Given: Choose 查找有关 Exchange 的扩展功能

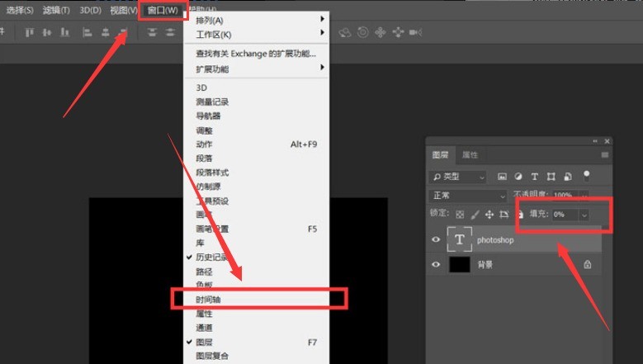Looking at the screenshot, I should click(256, 54).
